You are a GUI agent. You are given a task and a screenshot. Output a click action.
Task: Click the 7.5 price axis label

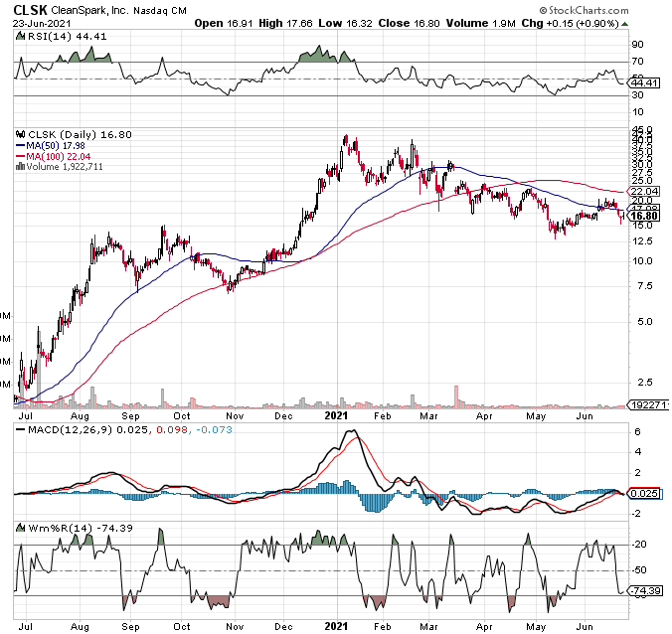pos(645,286)
